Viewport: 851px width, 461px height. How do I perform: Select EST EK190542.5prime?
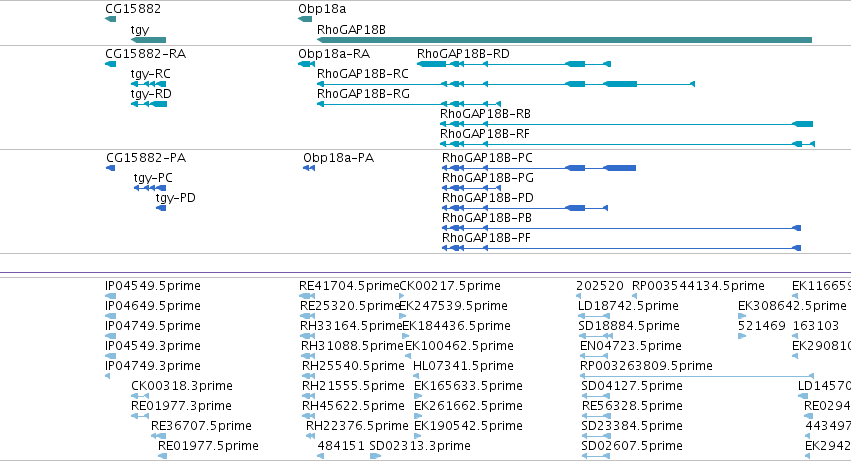pyautogui.click(x=468, y=426)
